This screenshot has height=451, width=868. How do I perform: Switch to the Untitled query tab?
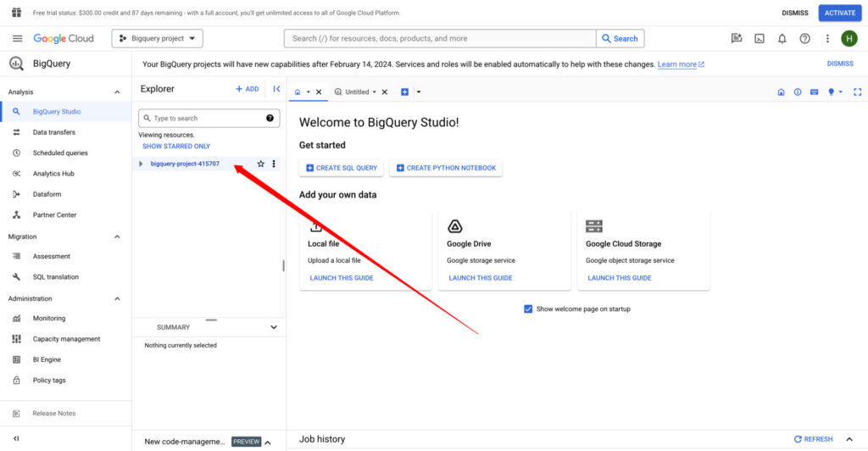click(356, 92)
